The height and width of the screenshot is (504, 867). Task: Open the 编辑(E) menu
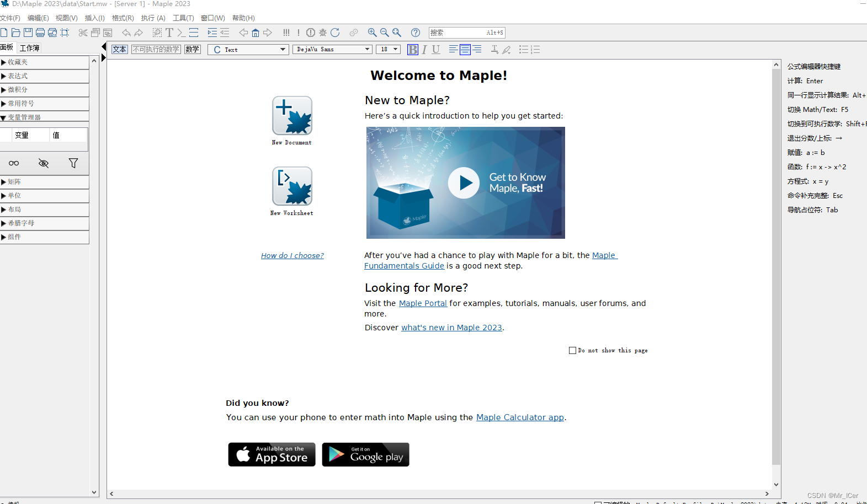click(x=38, y=18)
